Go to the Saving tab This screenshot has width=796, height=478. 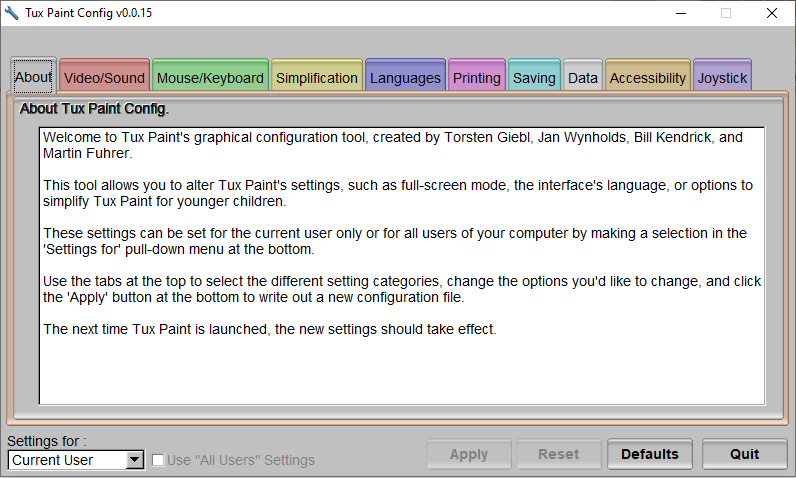534,76
